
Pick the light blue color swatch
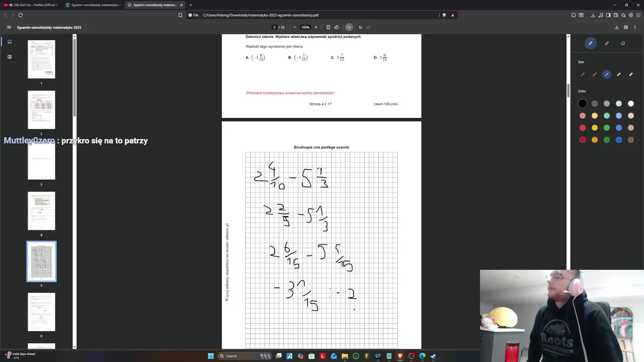click(x=619, y=116)
